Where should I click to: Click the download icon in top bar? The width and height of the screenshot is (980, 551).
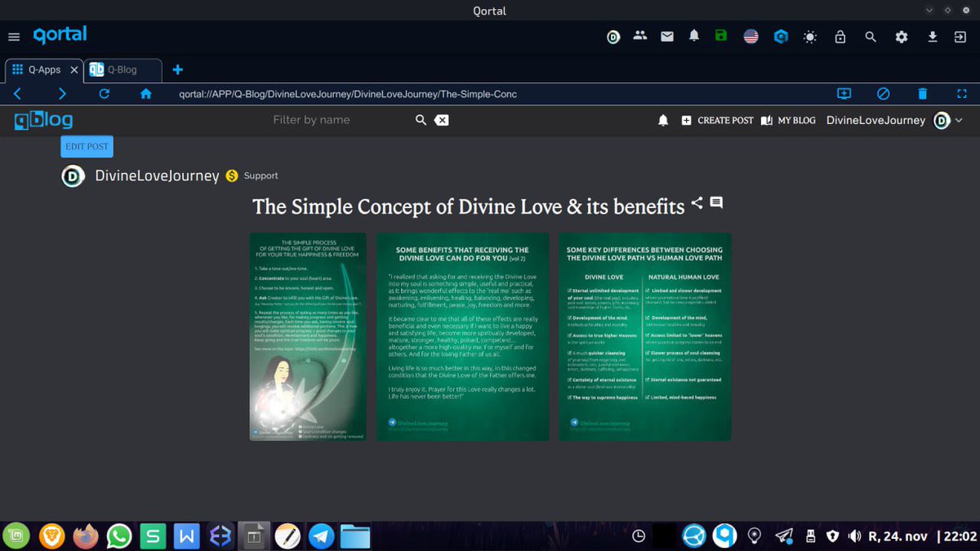(933, 37)
